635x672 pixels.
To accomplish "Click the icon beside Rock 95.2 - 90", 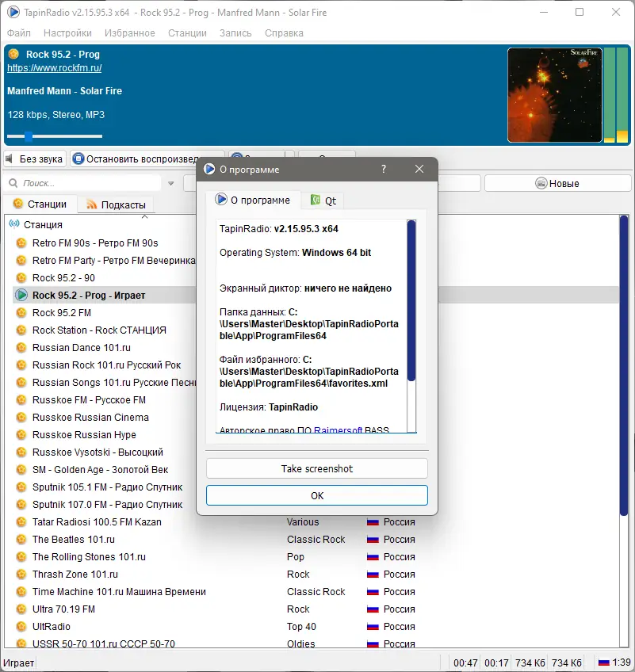I will coord(21,277).
